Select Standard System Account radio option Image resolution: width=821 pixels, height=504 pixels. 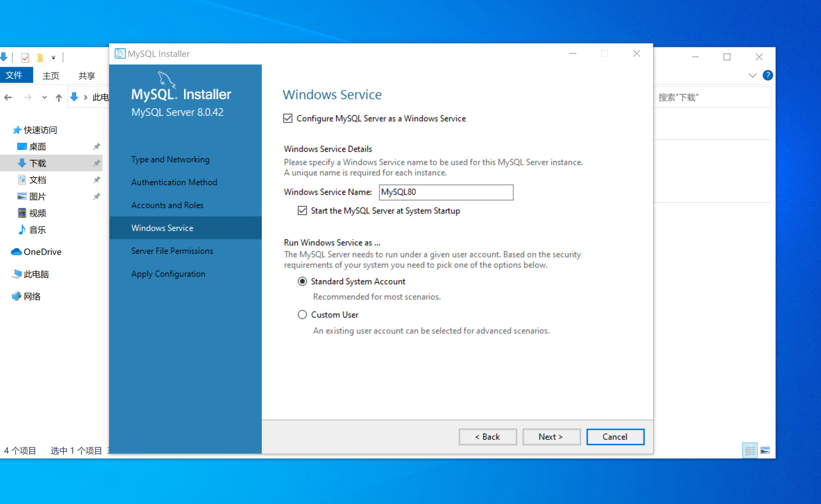pos(302,282)
